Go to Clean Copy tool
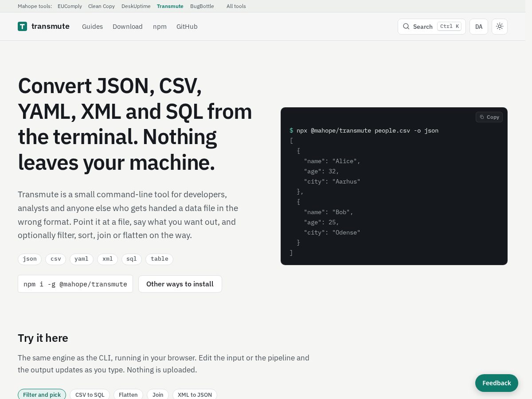Image resolution: width=532 pixels, height=399 pixels. pos(102,6)
